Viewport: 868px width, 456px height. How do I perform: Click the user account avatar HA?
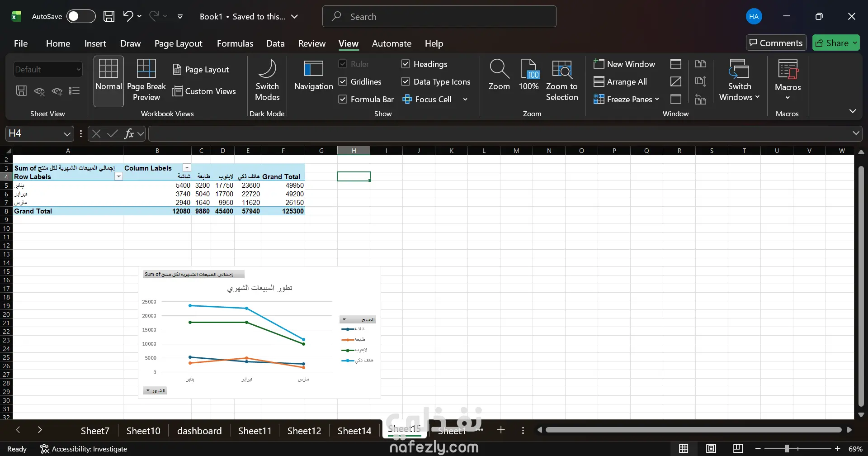(754, 16)
